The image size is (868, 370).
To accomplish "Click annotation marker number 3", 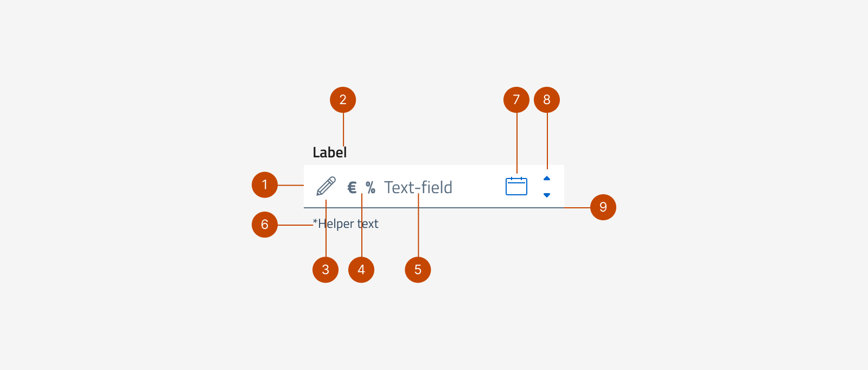I will 325,270.
